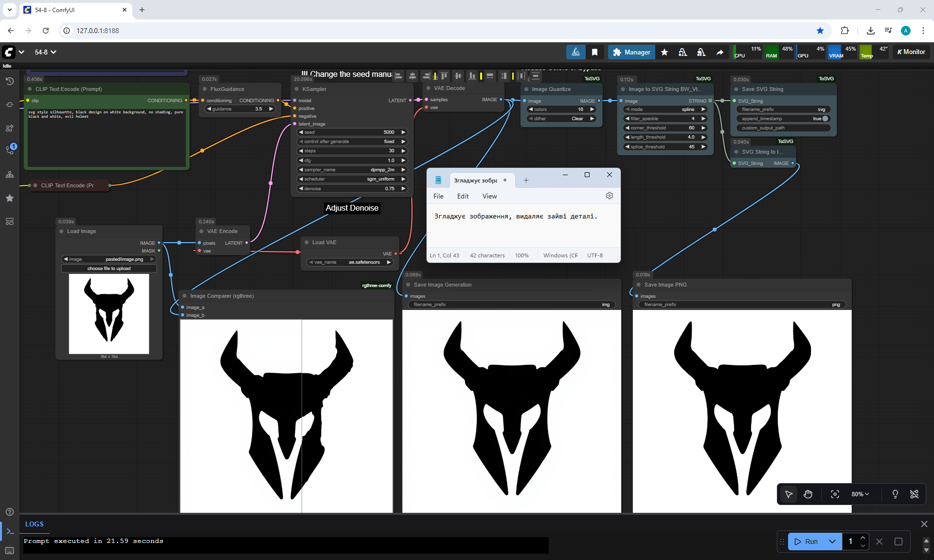The image size is (934, 560).
Task: Toggle the bottom console panel icon
Action: tap(10, 531)
